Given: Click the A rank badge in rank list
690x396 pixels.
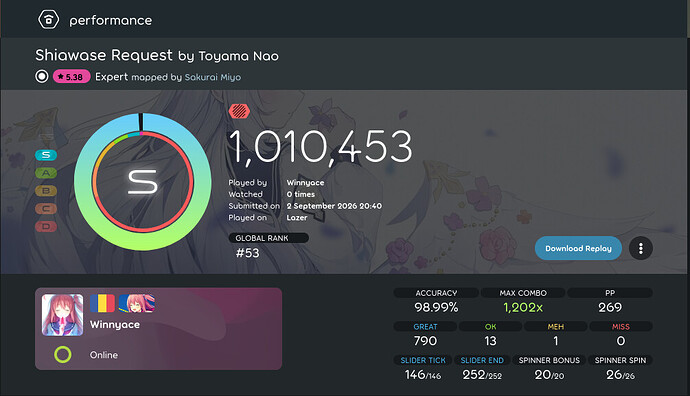Looking at the screenshot, I should pyautogui.click(x=46, y=173).
